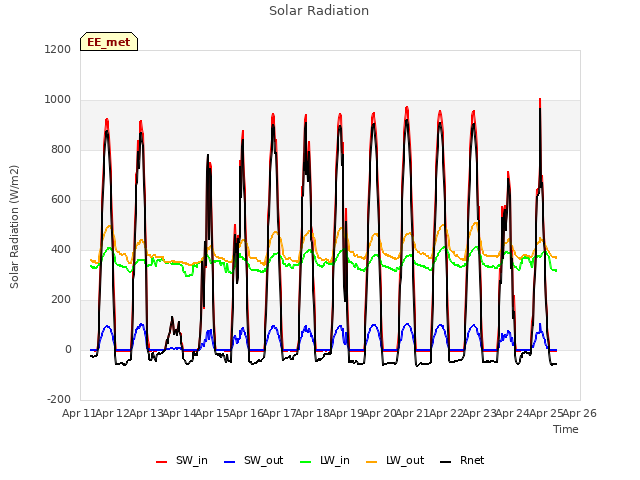
Task: Click the Apr 20 x-axis tick label
Action: pos(379,414)
